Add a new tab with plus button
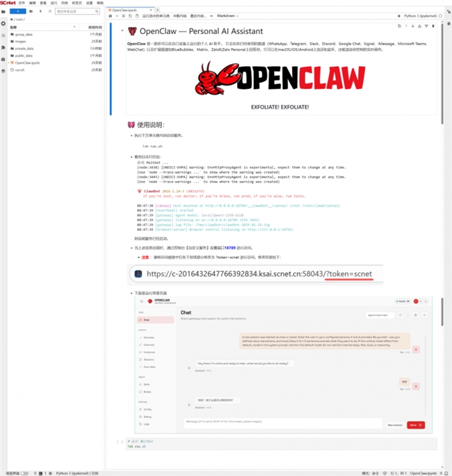Viewport: 452px width, 476px height. click(x=158, y=10)
